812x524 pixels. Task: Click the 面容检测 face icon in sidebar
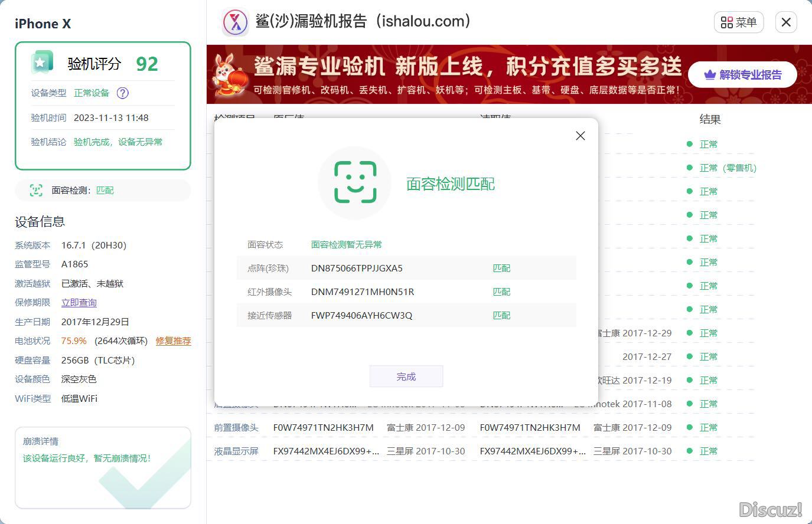tap(36, 190)
